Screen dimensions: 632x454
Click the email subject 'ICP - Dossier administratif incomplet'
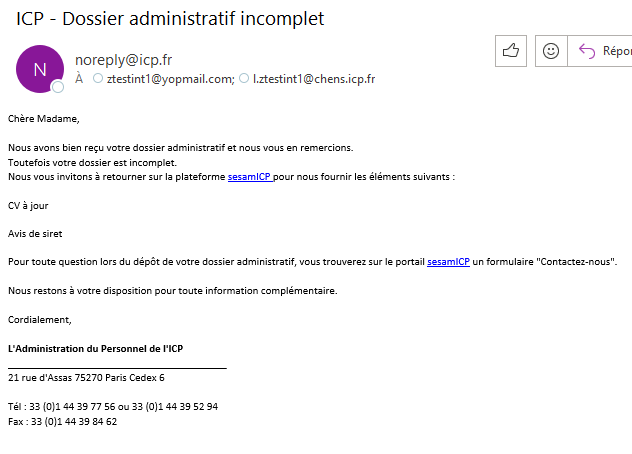point(170,19)
